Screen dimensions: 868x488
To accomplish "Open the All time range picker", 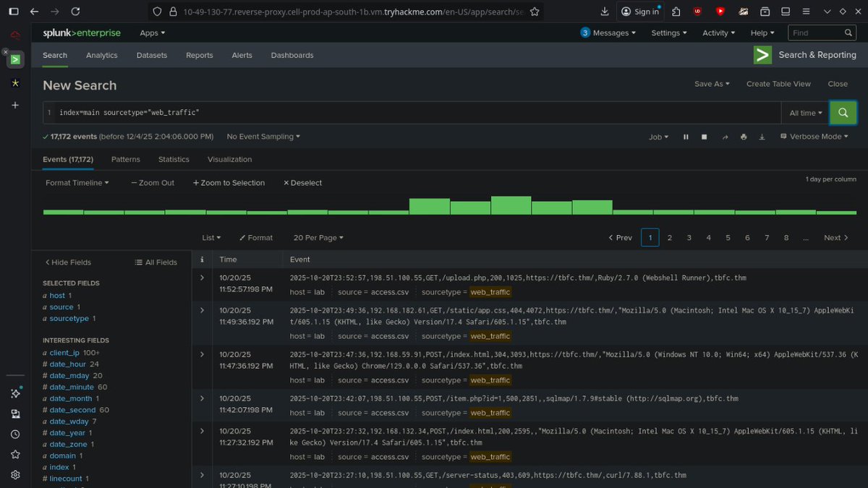I will [x=805, y=113].
